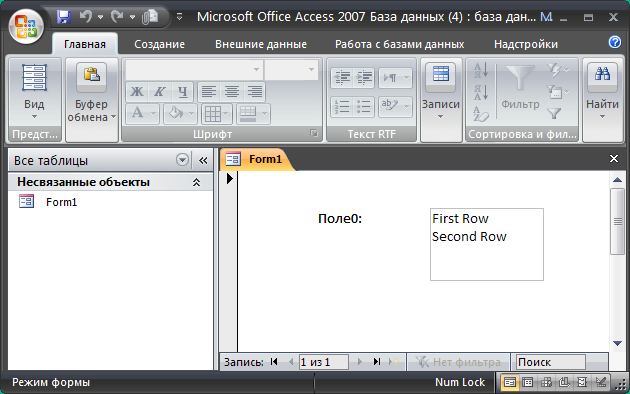Decrease the list indent level
630x394 pixels.
[342, 77]
